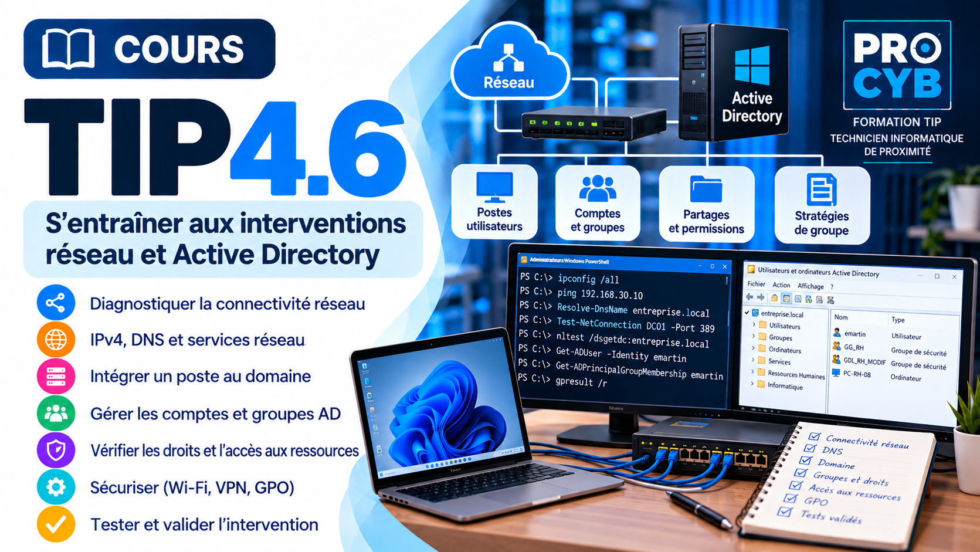Expand the Informatique folder chevron
The width and height of the screenshot is (980, 552).
point(752,384)
